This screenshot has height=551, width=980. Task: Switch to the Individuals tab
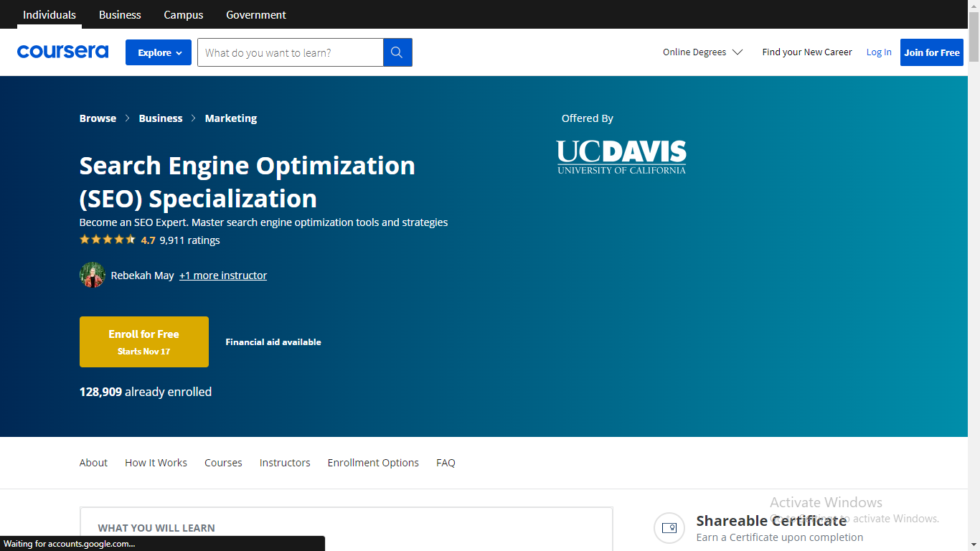[50, 14]
